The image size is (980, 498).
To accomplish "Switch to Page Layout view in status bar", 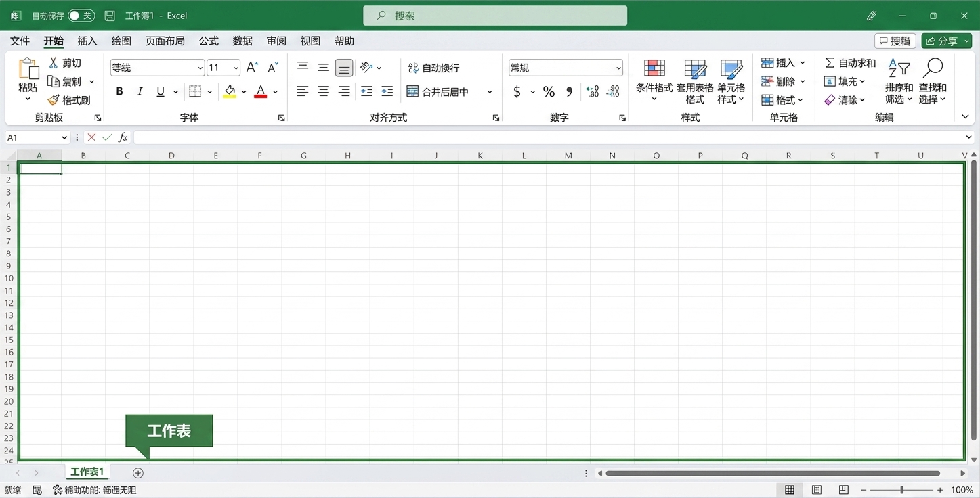I will [x=817, y=490].
